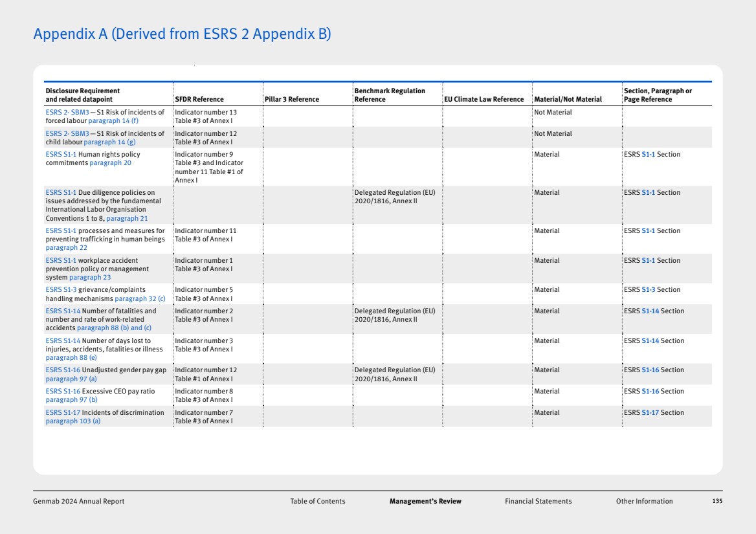This screenshot has width=756, height=534.
Task: Open the paragraph 20 human rights link
Action: (110, 163)
